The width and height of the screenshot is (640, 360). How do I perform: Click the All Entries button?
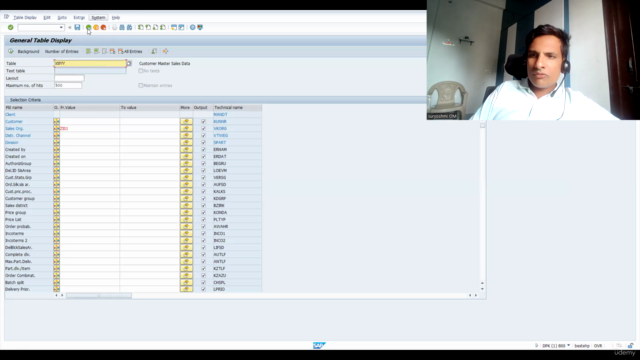coord(131,51)
